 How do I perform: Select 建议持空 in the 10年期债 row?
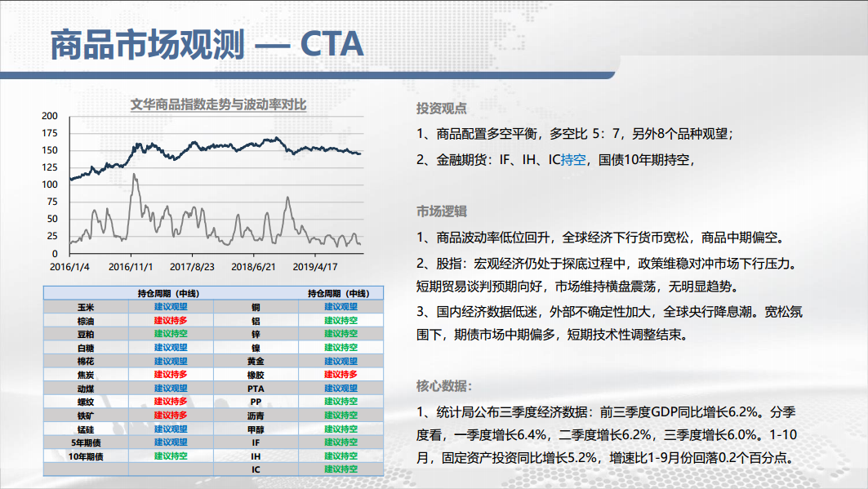171,456
